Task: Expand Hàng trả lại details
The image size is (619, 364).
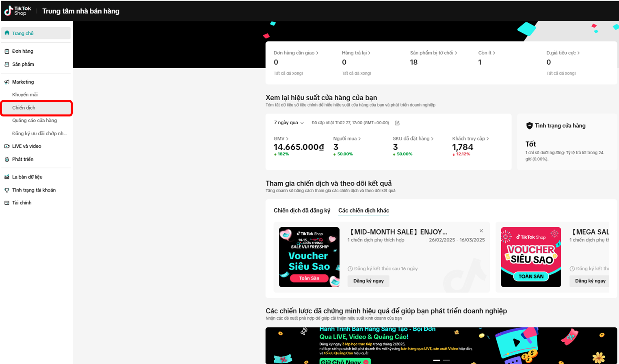Action: point(356,53)
